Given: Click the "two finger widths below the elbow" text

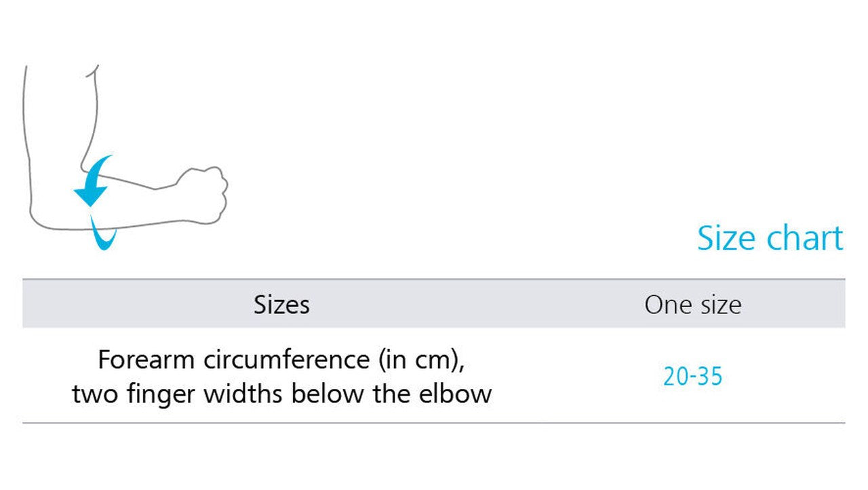Looking at the screenshot, I should [x=281, y=394].
